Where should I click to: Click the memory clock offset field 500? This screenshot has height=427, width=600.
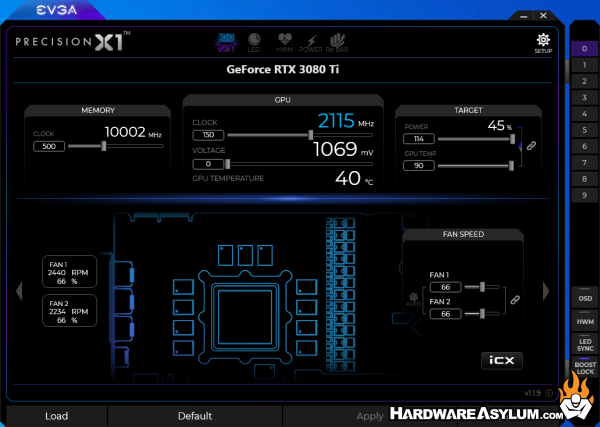pyautogui.click(x=49, y=146)
